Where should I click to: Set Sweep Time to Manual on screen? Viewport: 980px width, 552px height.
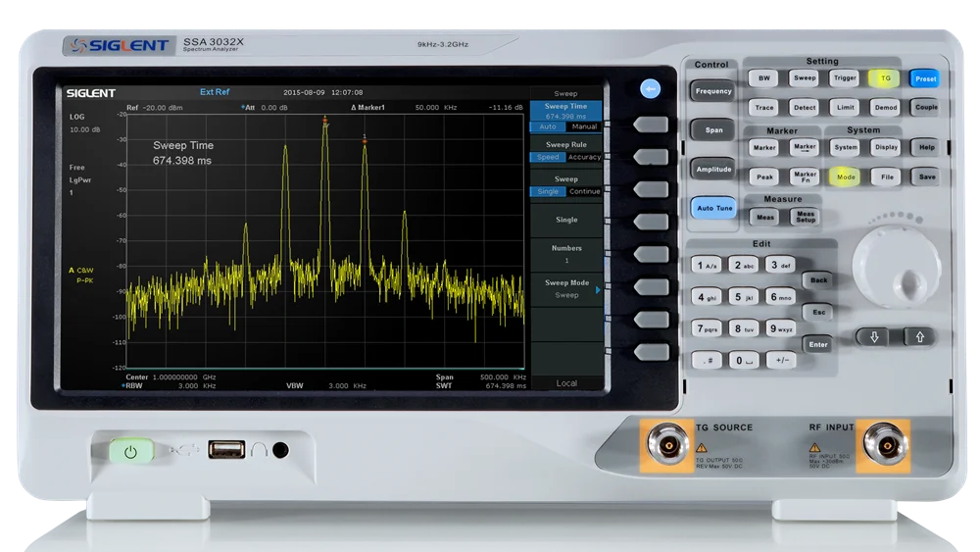point(584,126)
